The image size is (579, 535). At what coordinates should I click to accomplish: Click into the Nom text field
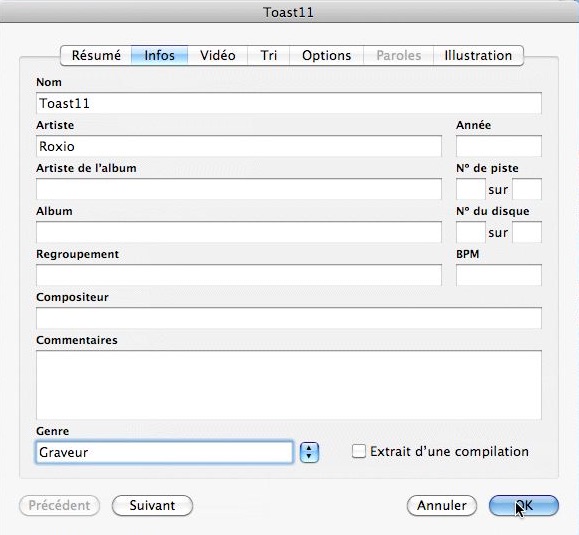pos(289,103)
